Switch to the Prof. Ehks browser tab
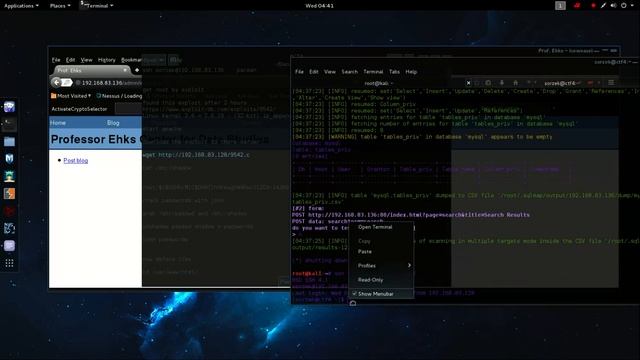The width and height of the screenshot is (640, 360). [91, 70]
